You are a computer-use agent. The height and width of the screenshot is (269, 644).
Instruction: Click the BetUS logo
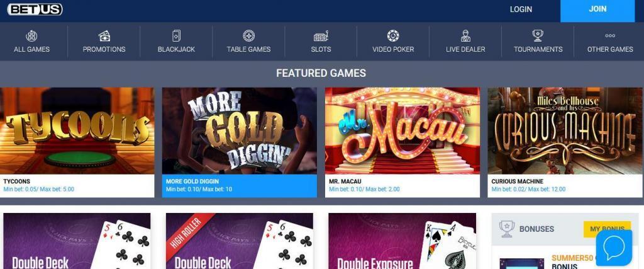(35, 9)
